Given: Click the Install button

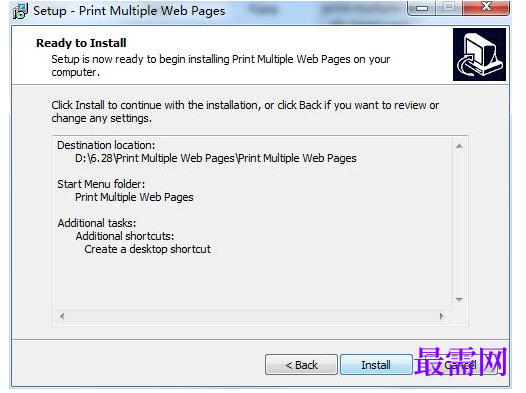Looking at the screenshot, I should [x=376, y=364].
